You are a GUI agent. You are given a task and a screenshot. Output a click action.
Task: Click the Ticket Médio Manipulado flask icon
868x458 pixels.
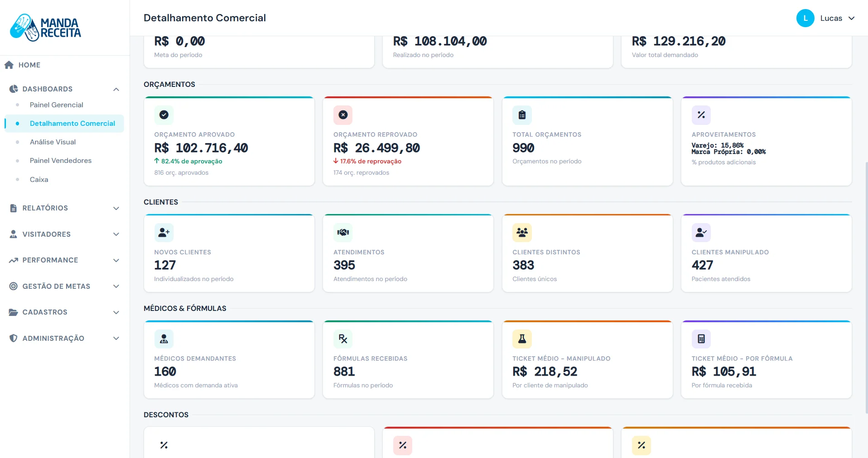pyautogui.click(x=522, y=339)
